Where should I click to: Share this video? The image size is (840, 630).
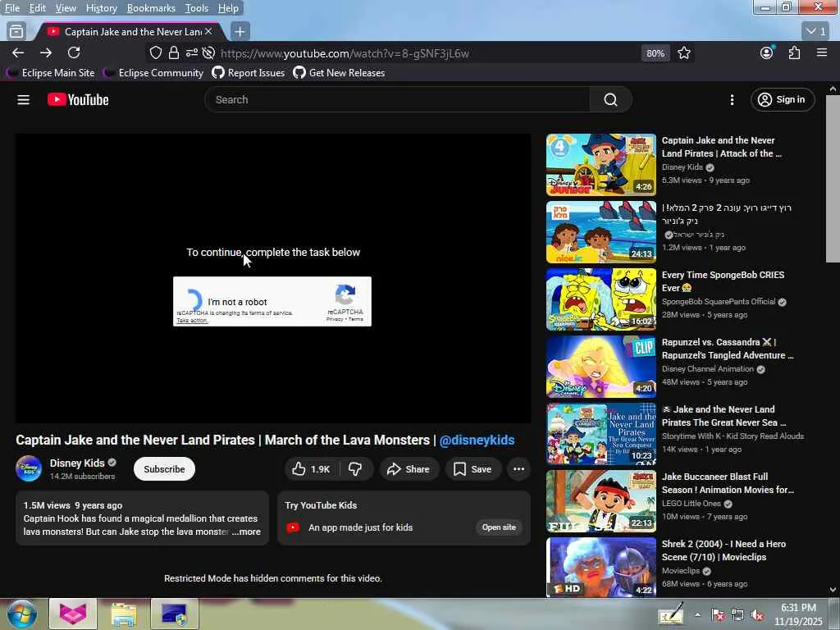tap(409, 469)
